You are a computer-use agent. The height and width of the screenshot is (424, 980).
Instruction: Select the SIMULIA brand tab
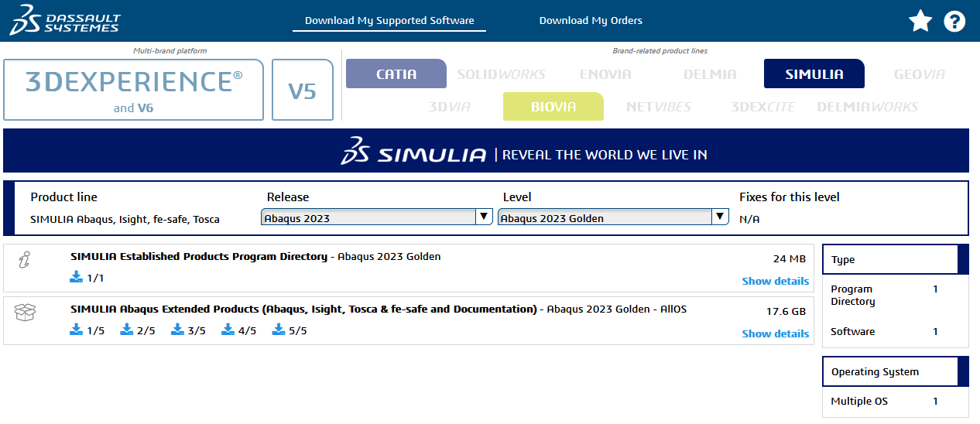click(814, 74)
